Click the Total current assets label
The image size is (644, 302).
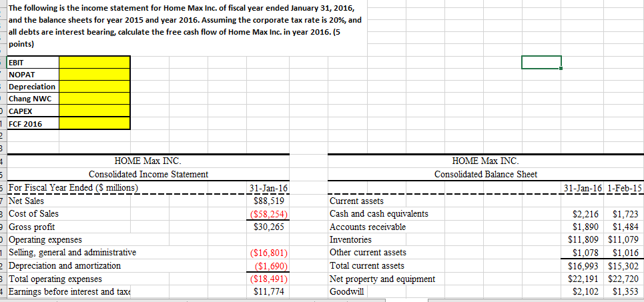click(x=367, y=265)
